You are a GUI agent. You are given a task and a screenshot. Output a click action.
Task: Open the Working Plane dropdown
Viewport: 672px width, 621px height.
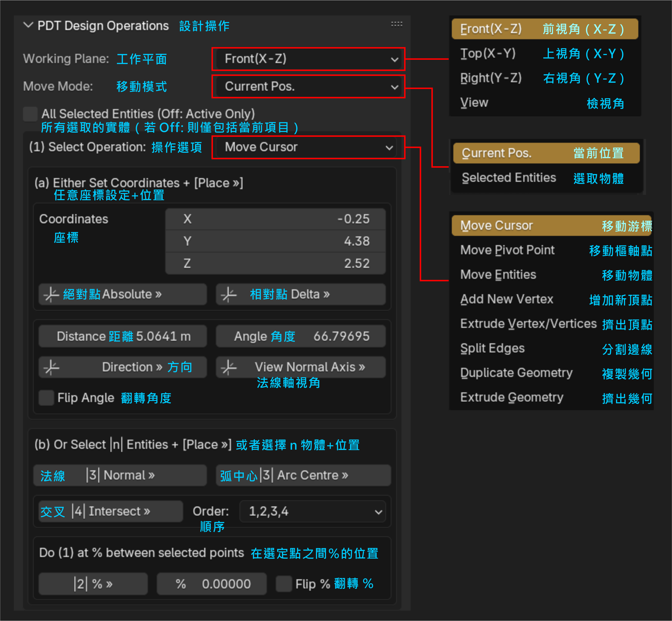coord(308,59)
